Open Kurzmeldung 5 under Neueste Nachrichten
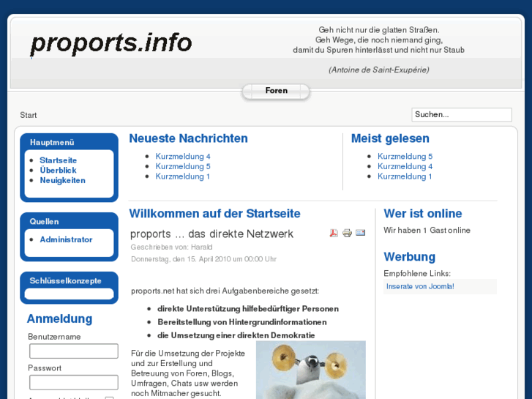This screenshot has width=532, height=399. 183,166
